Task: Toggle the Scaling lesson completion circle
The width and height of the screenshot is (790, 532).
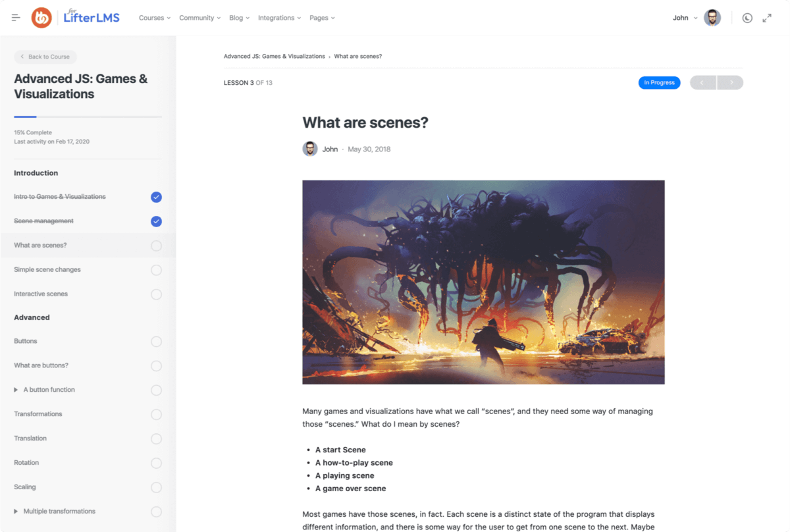Action: [x=156, y=487]
